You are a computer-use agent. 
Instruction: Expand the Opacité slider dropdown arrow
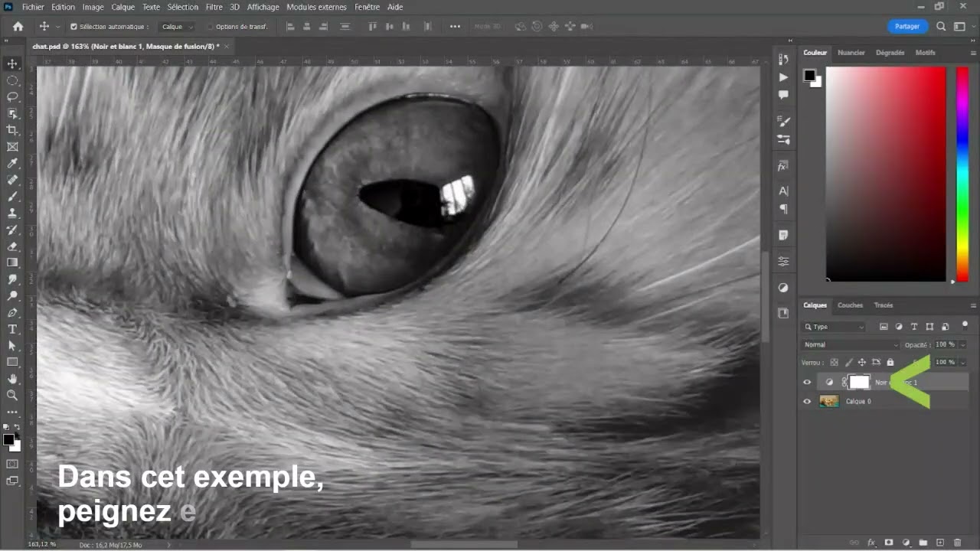tap(963, 344)
